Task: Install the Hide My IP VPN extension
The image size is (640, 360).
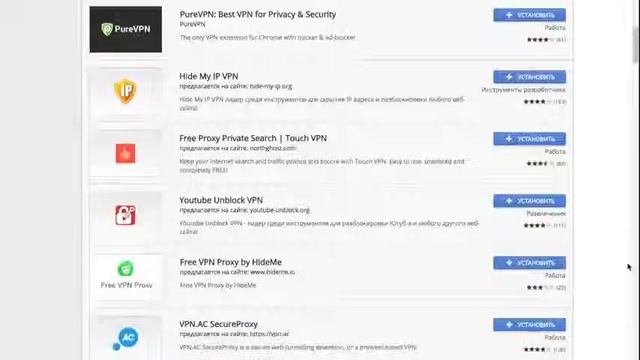Action: point(529,77)
